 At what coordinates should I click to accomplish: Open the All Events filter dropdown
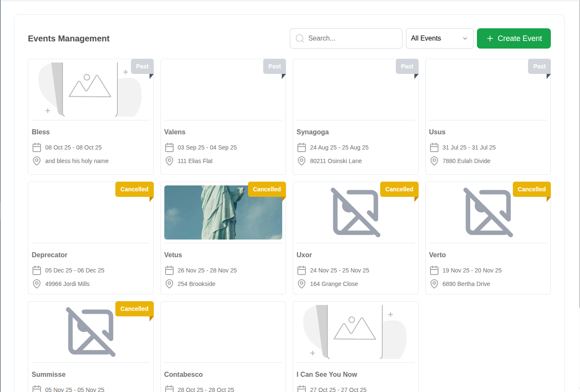(439, 38)
